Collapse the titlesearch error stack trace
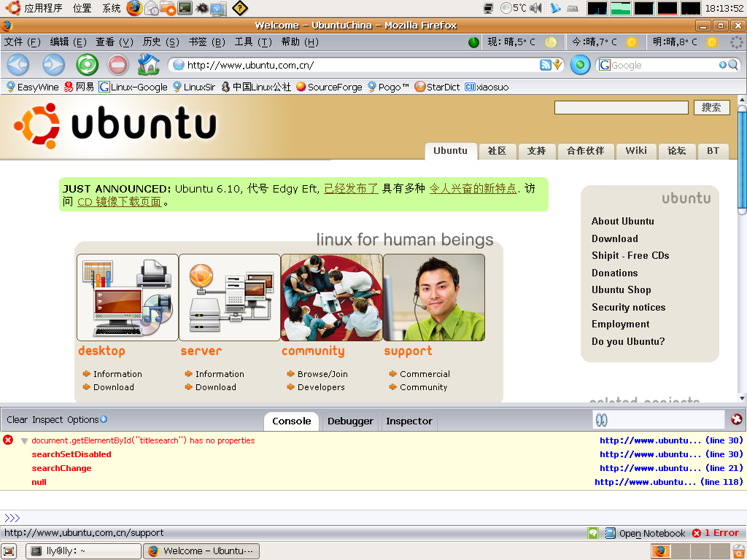Image resolution: width=747 pixels, height=560 pixels. (x=24, y=441)
